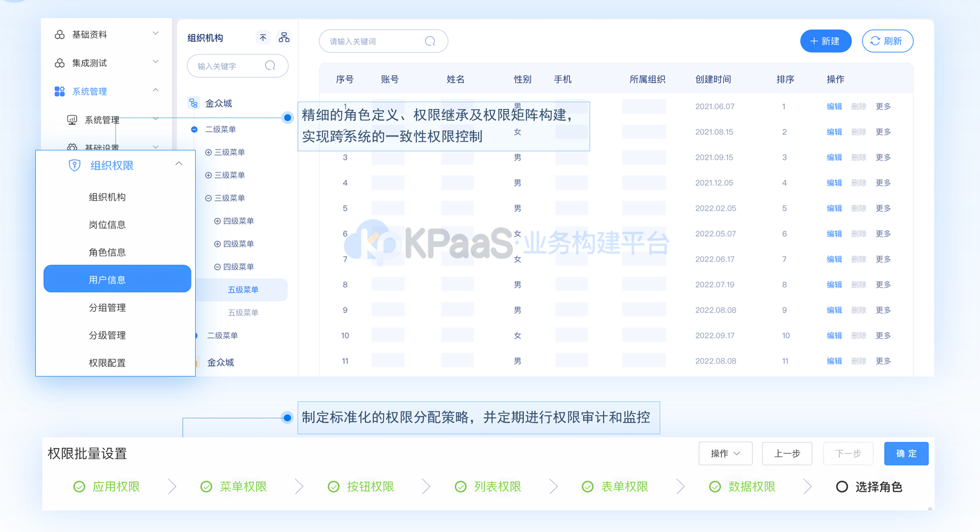Expand the first 三级菜单 tree node
The height and width of the screenshot is (532, 980).
(208, 152)
